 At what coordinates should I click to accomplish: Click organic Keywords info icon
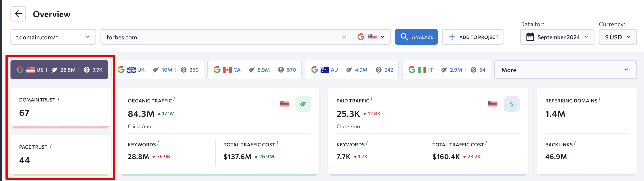(158, 144)
